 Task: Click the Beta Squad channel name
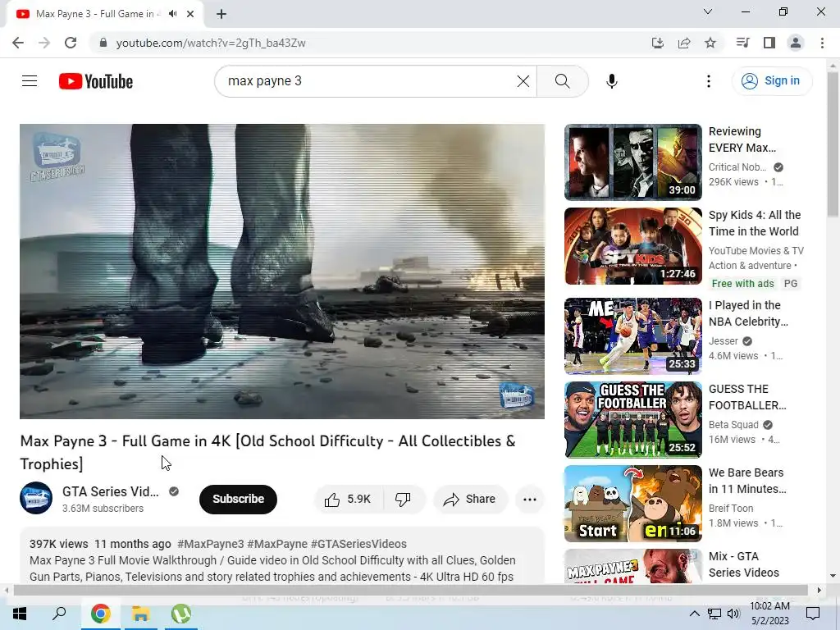pyautogui.click(x=733, y=424)
